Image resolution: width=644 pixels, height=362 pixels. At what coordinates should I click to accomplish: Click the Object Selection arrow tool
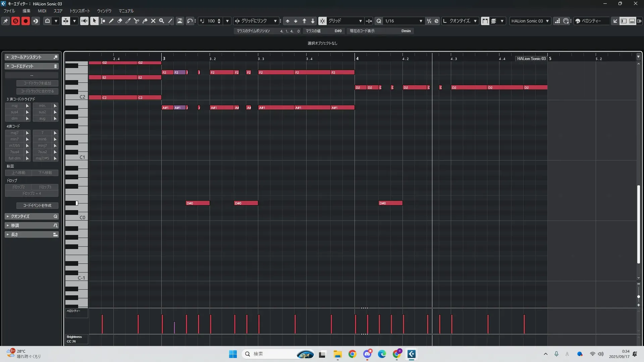pos(94,21)
